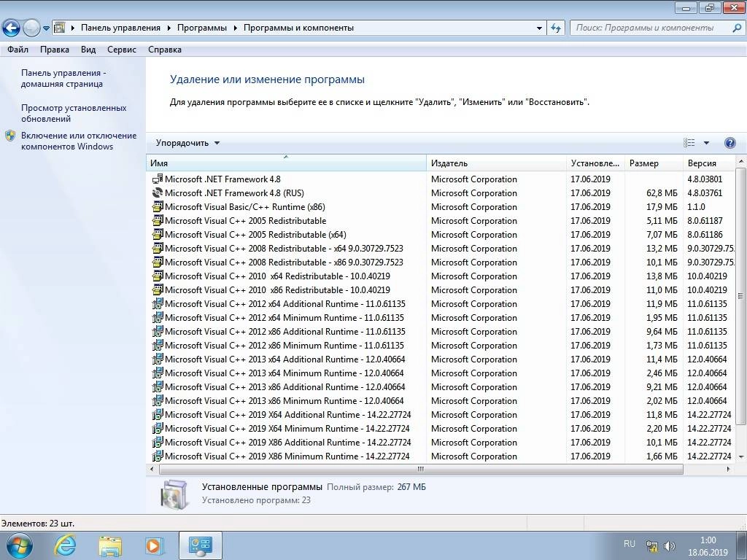Select icon of Visual C++ 2019 X64 Additional Runtime
This screenshot has width=747, height=560.
coord(158,414)
